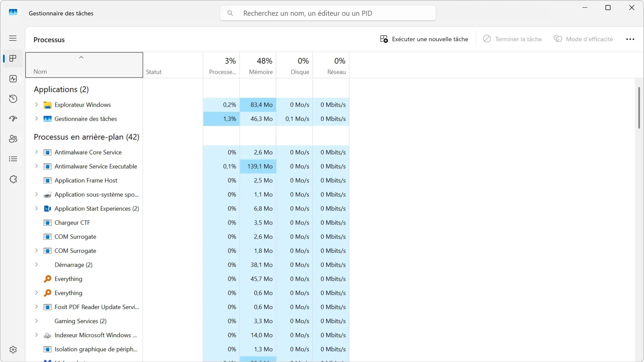Expand the Foxit PDF Reader Update row
This screenshot has height=362, width=644.
[36, 307]
